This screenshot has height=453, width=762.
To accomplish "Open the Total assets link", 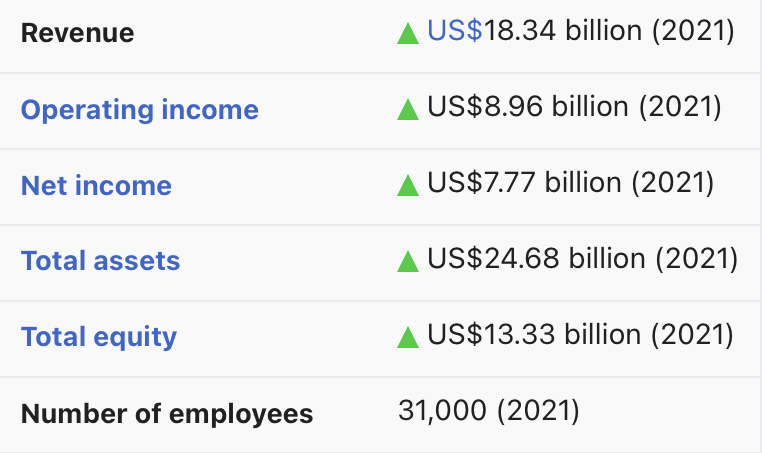I will pyautogui.click(x=100, y=261).
